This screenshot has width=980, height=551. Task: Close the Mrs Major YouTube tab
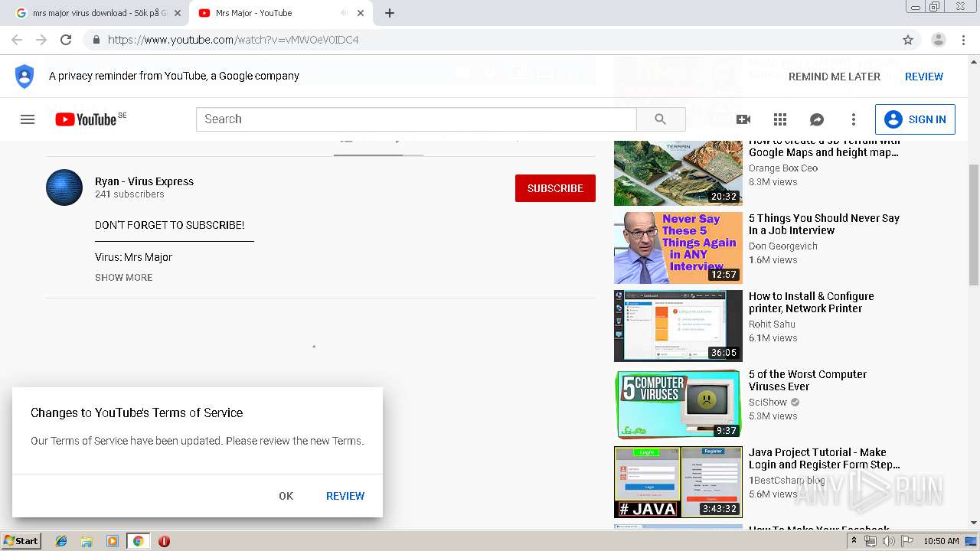click(361, 13)
